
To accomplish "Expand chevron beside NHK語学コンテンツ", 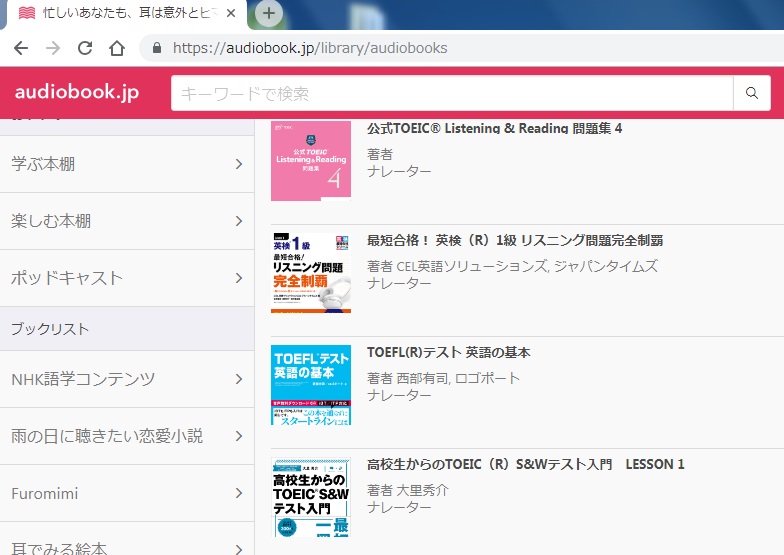I will coord(239,379).
